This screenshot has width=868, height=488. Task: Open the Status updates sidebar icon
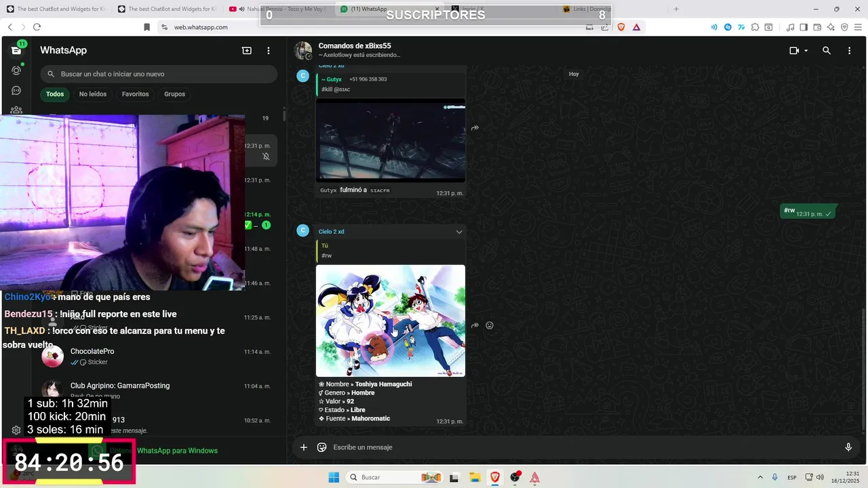tap(16, 70)
